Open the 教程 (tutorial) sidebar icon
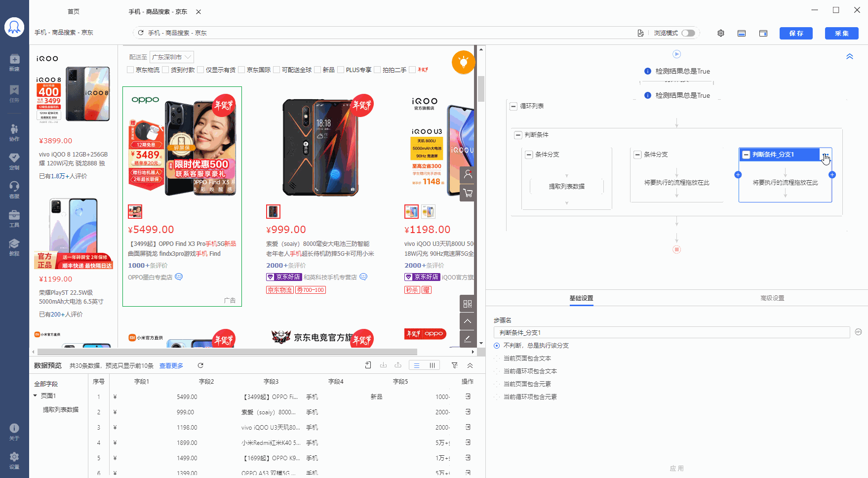 coord(14,247)
